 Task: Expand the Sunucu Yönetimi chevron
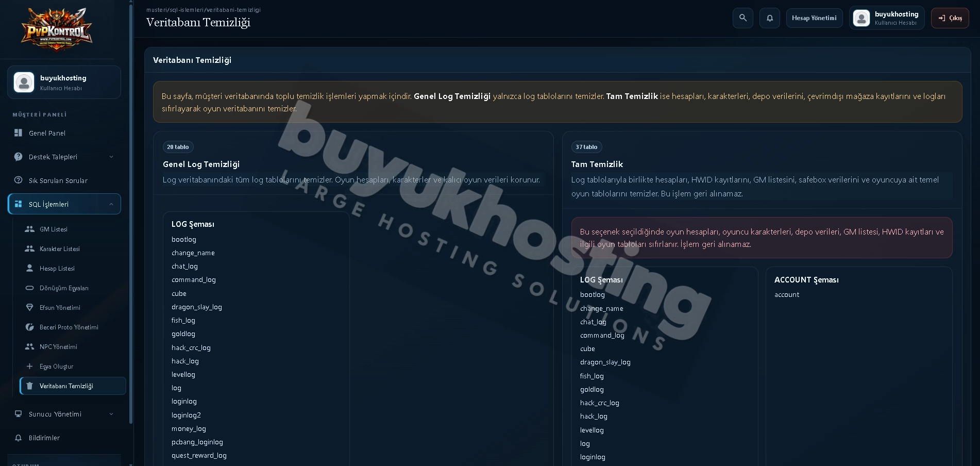point(111,414)
